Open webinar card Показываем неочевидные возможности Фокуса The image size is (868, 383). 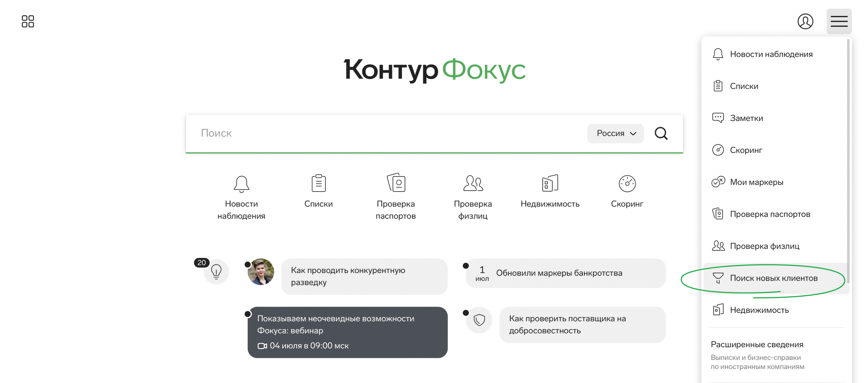point(347,332)
